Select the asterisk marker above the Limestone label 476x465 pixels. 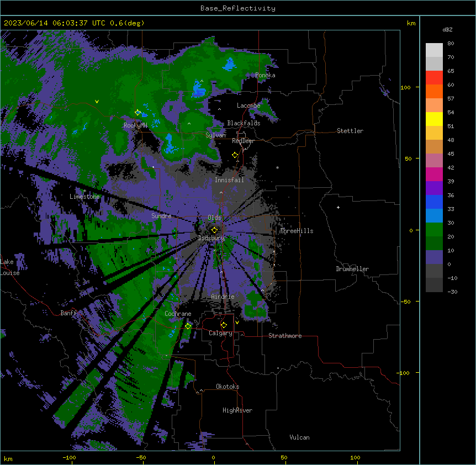pos(85,191)
